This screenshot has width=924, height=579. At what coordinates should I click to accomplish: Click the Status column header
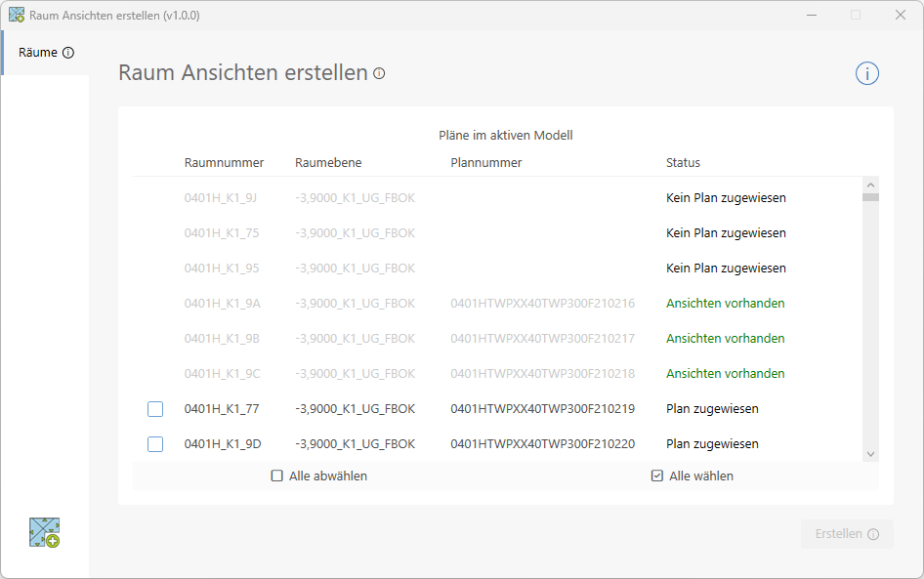pos(683,163)
